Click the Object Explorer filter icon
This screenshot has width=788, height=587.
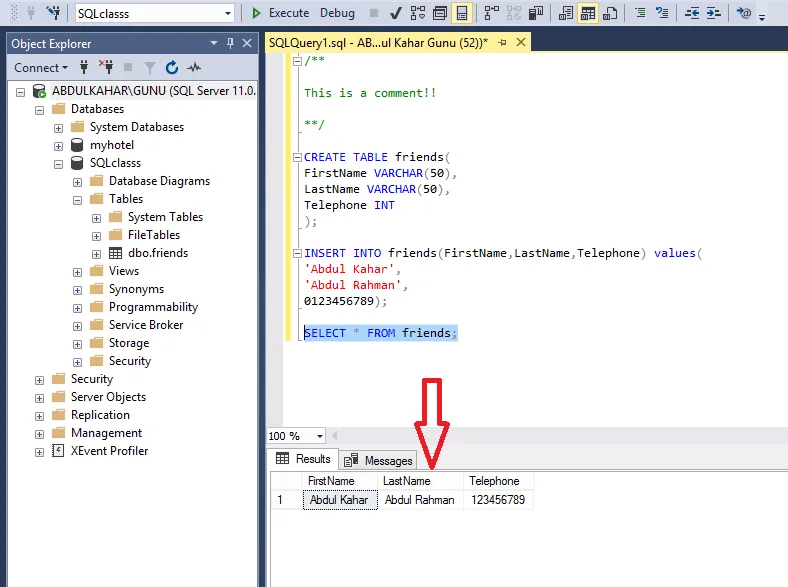[x=150, y=67]
